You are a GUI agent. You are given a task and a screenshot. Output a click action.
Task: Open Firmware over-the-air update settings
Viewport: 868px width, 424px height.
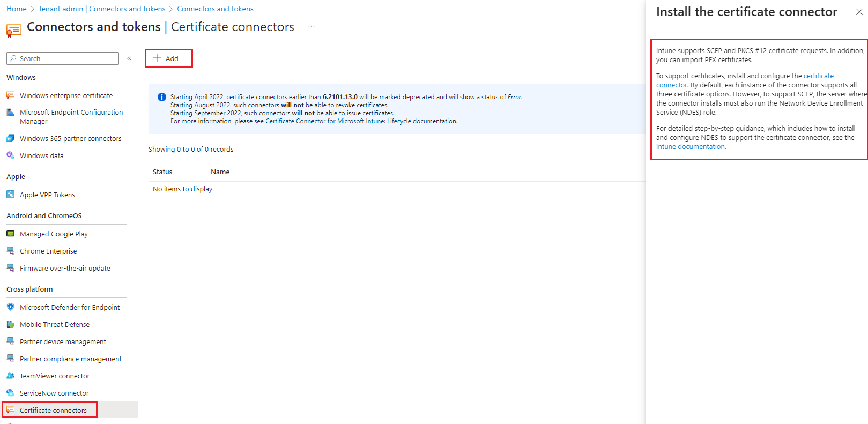click(x=65, y=267)
